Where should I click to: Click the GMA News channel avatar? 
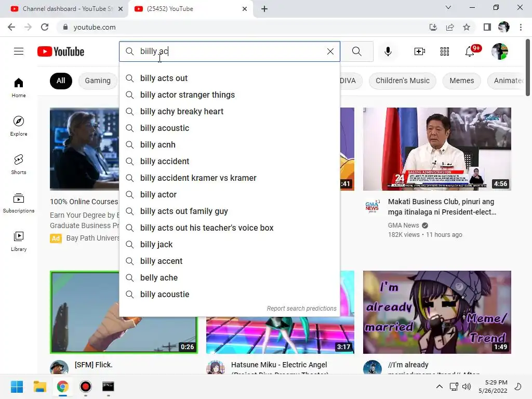pos(372,206)
